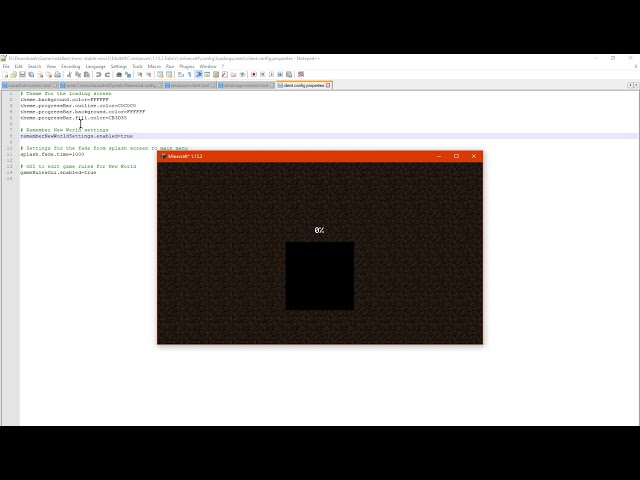Cut the selection with the scissors icon
640x480 pixels.
point(69,75)
